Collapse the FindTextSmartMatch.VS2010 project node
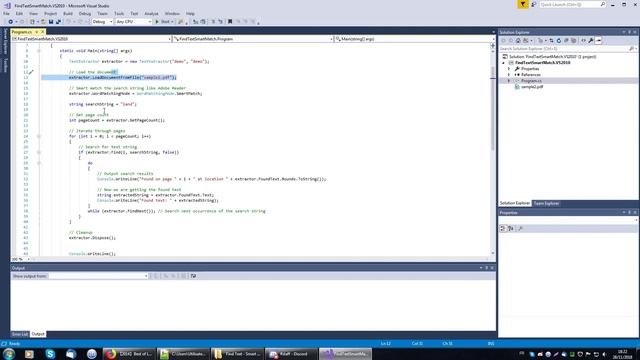Image resolution: width=640 pixels, height=360 pixels. coord(503,63)
